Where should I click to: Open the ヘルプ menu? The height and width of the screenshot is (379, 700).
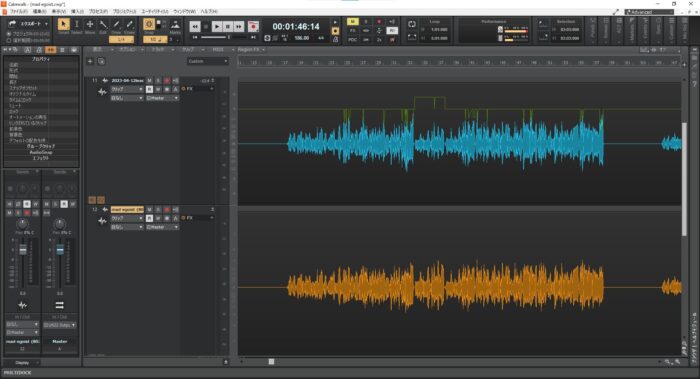(209, 11)
